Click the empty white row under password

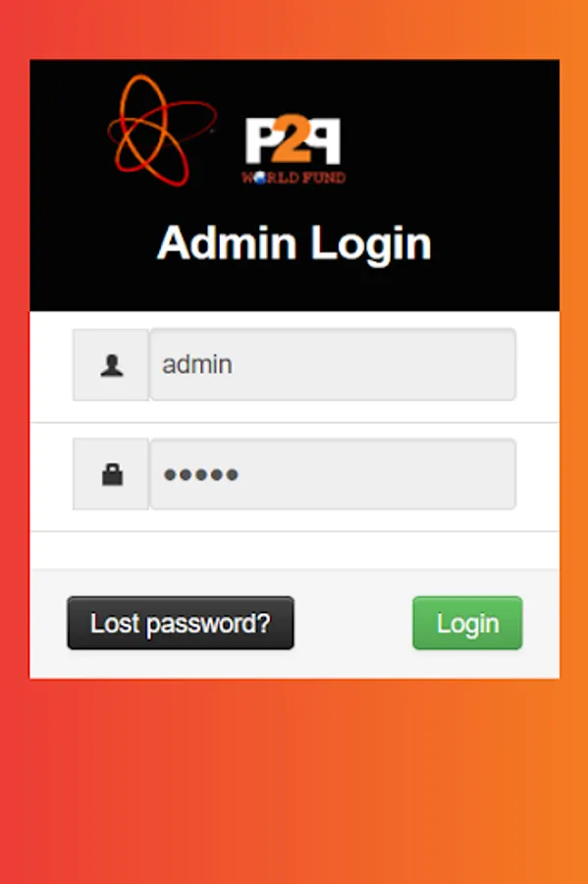coord(294,550)
